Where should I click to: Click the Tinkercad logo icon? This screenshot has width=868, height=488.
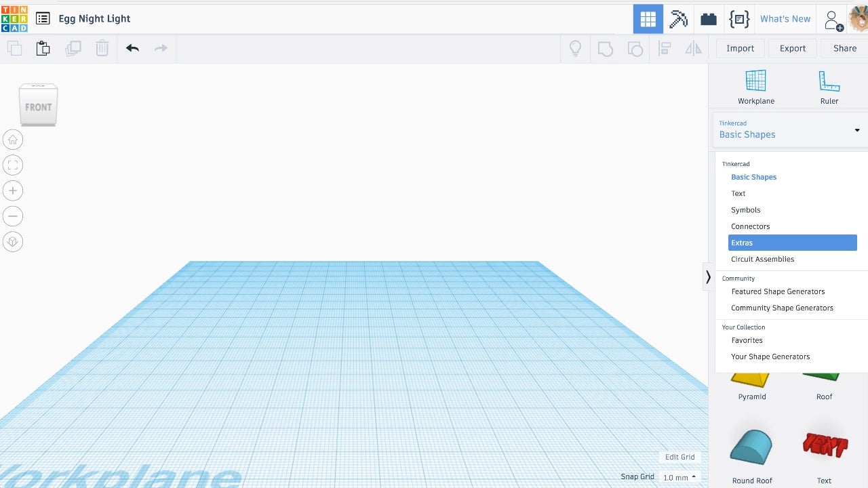[14, 18]
